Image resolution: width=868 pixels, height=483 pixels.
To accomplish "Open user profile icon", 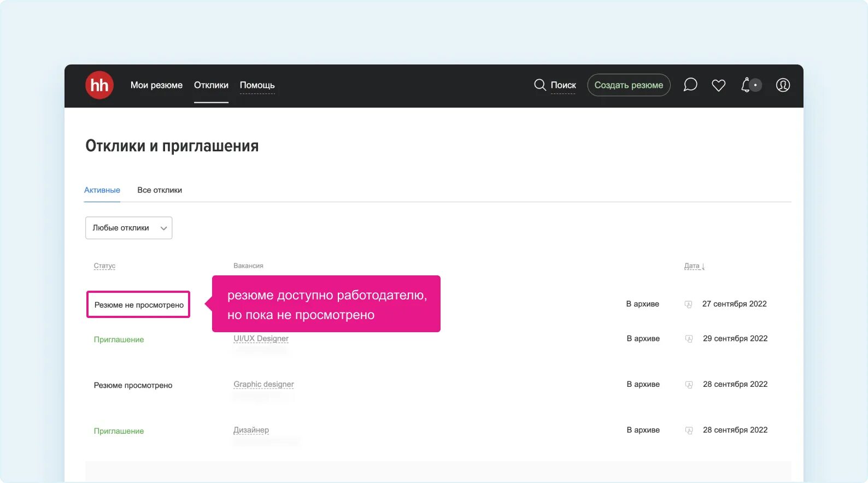I will coord(783,85).
